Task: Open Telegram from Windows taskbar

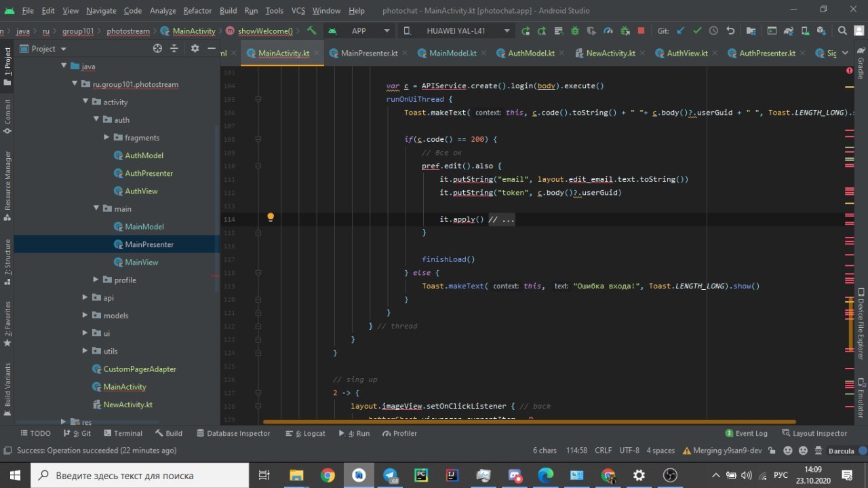Action: (391, 475)
